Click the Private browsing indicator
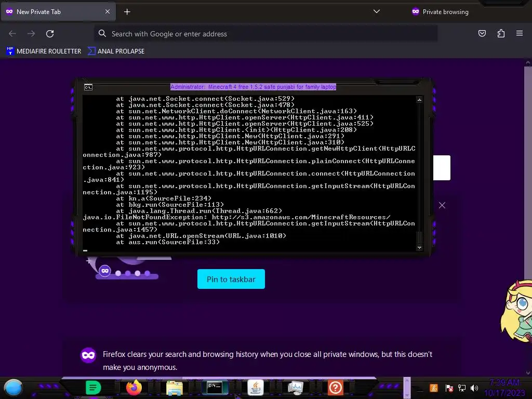532x399 pixels. coord(440,12)
